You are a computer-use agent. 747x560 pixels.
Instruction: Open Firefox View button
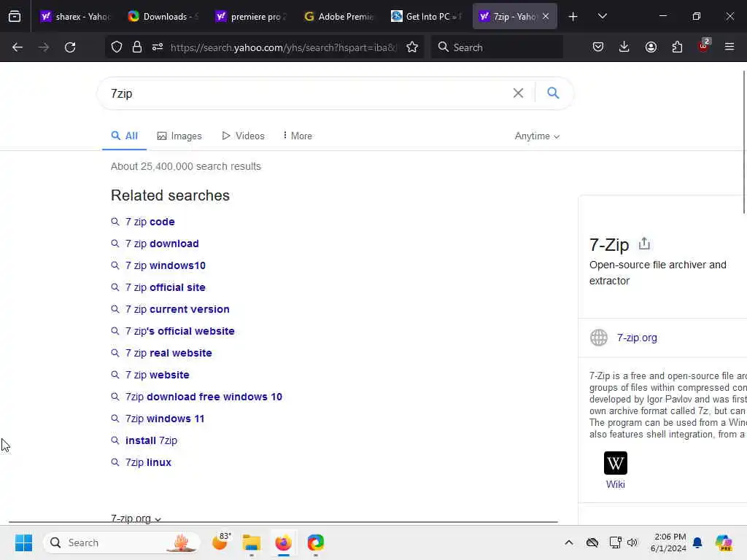pyautogui.click(x=15, y=17)
